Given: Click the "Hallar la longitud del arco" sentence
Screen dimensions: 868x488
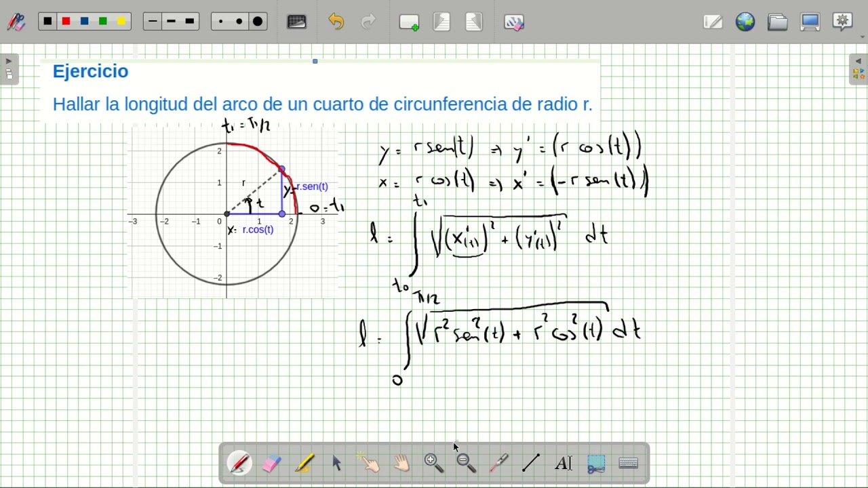Looking at the screenshot, I should (322, 104).
